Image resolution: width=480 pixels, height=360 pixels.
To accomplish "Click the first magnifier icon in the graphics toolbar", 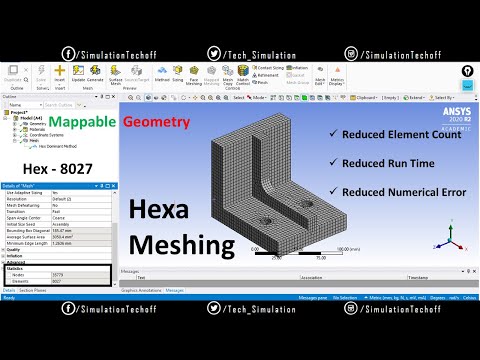I will 131,98.
